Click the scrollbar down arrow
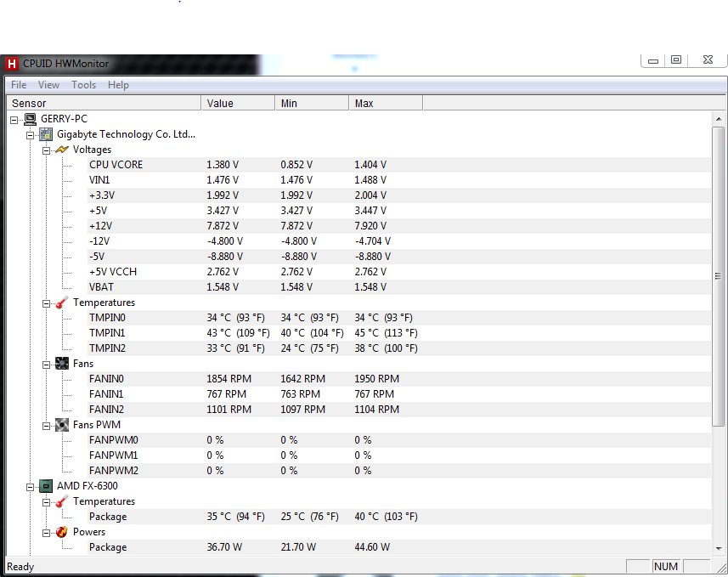The height and width of the screenshot is (577, 728). [x=719, y=548]
